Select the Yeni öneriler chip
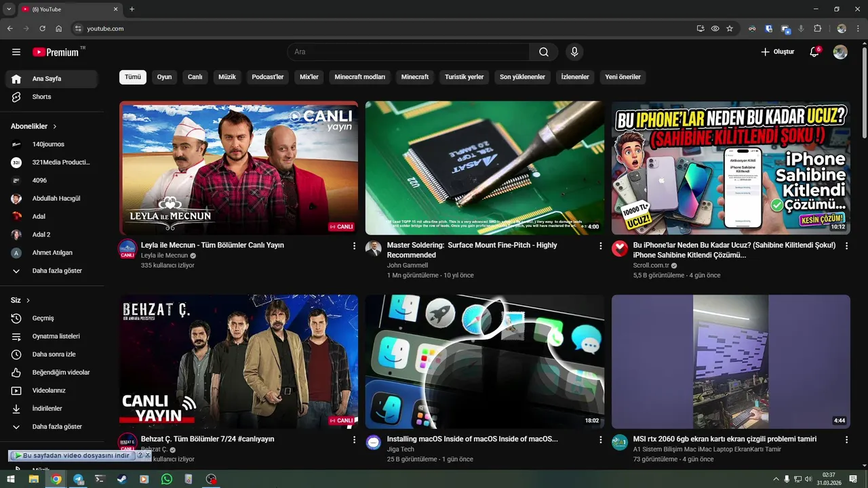The width and height of the screenshot is (868, 488). (x=623, y=77)
